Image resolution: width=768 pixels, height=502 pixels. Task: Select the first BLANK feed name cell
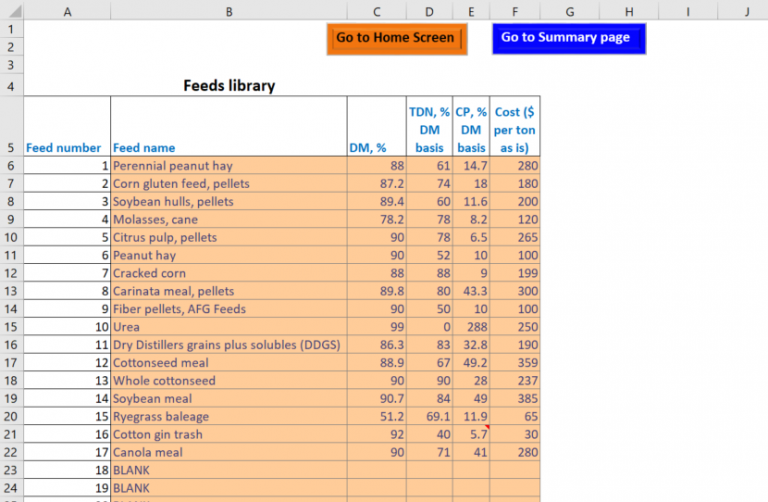228,471
